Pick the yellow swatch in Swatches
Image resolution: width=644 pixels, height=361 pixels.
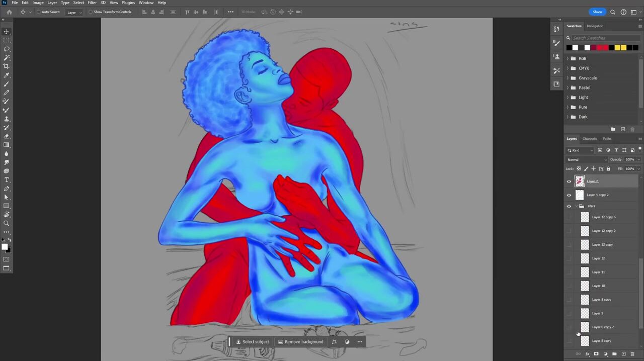click(x=617, y=48)
